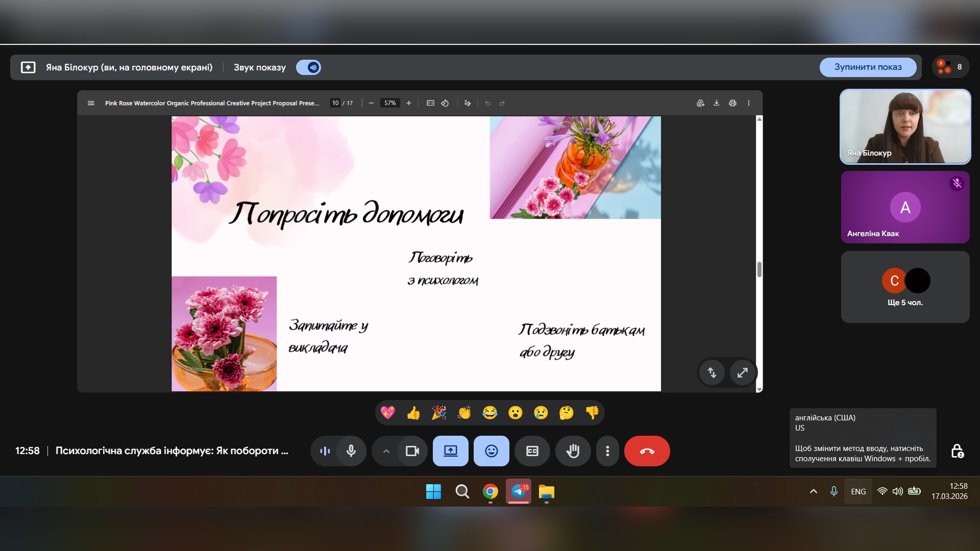This screenshot has width=980, height=551.
Task: Click the print icon in PDF toolbar
Action: 732,103
